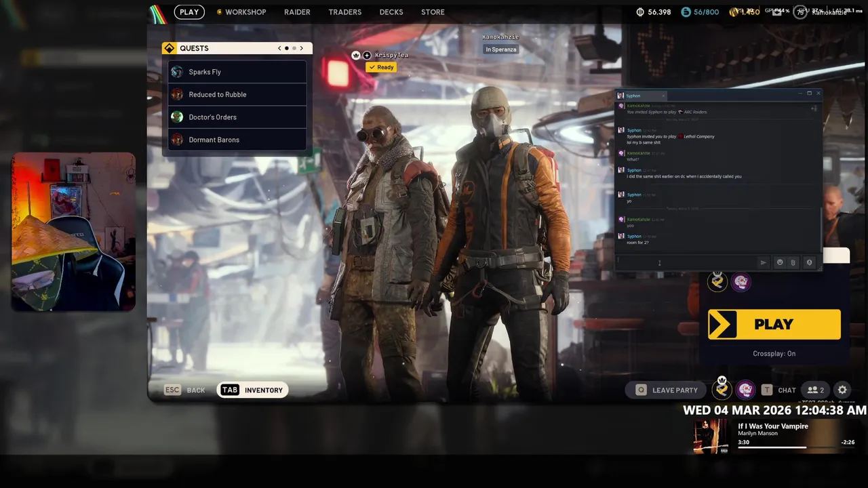Click the webcam overlay thumbnail
This screenshot has width=868, height=488.
click(73, 232)
